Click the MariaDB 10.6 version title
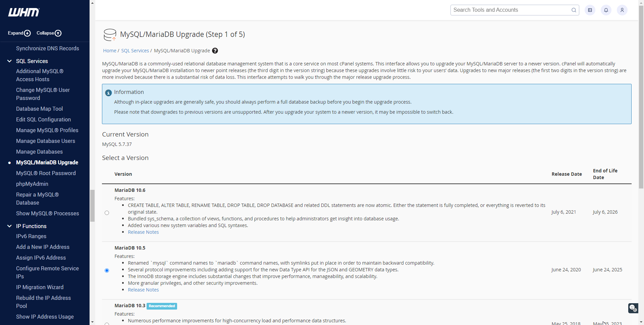This screenshot has height=325, width=644. (130, 190)
